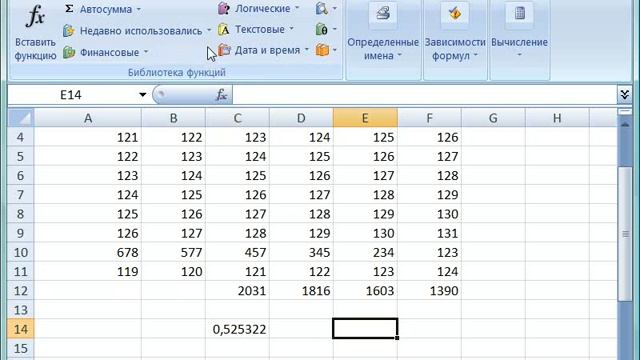640x360 pixels.
Task: Open the Финансовые functions icon
Action: (x=69, y=52)
